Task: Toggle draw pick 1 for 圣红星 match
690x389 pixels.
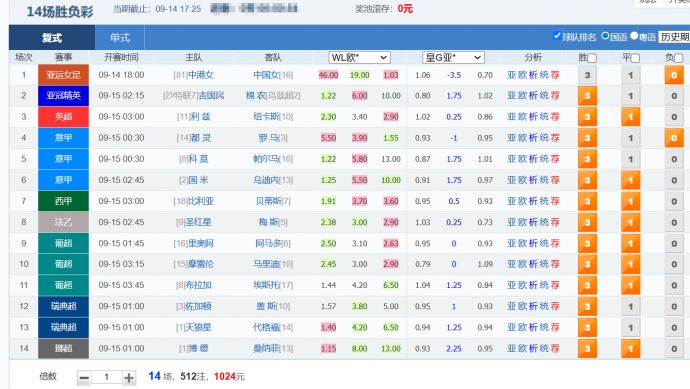Action: [630, 223]
